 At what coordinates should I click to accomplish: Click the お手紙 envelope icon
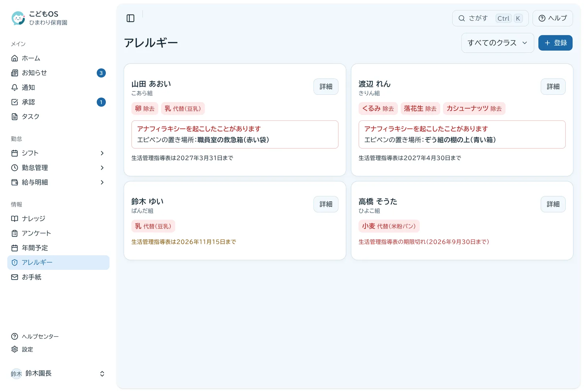15,277
